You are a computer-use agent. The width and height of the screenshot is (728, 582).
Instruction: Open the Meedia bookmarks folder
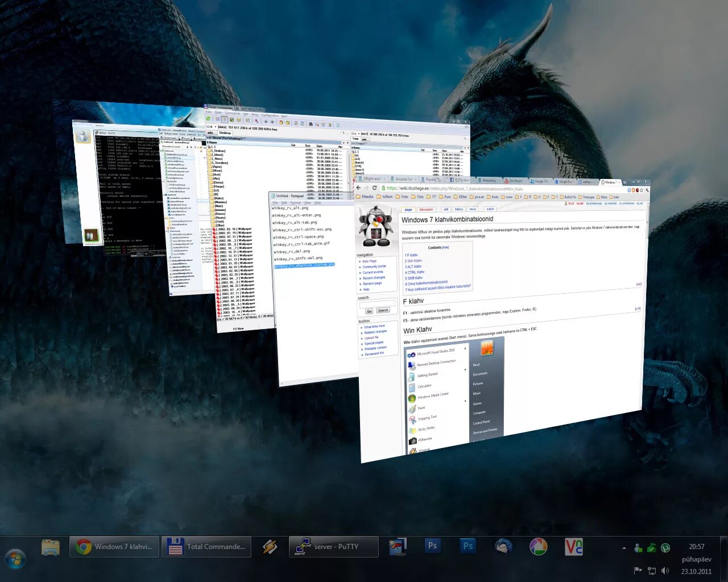(x=365, y=197)
